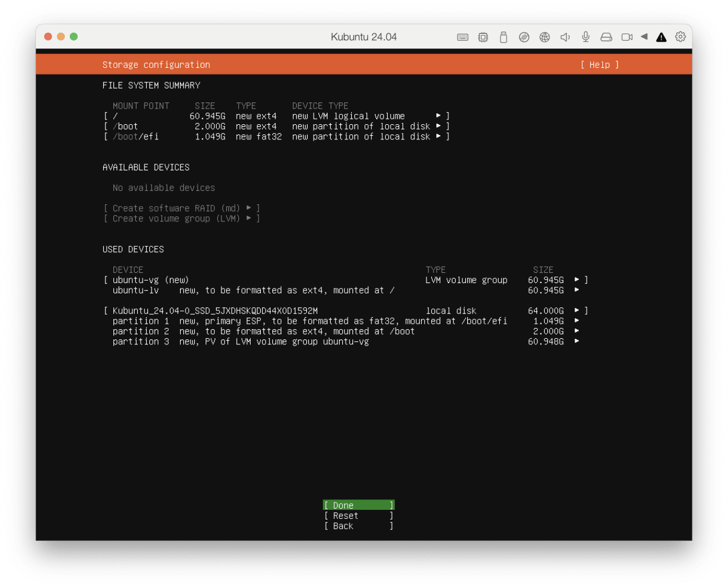This screenshot has width=728, height=588.
Task: Click the CD/DVD disc icon
Action: pos(524,37)
